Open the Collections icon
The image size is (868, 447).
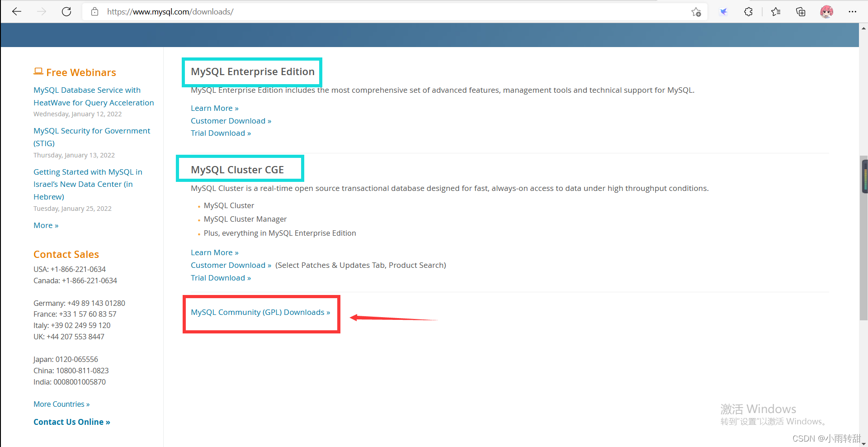tap(801, 12)
